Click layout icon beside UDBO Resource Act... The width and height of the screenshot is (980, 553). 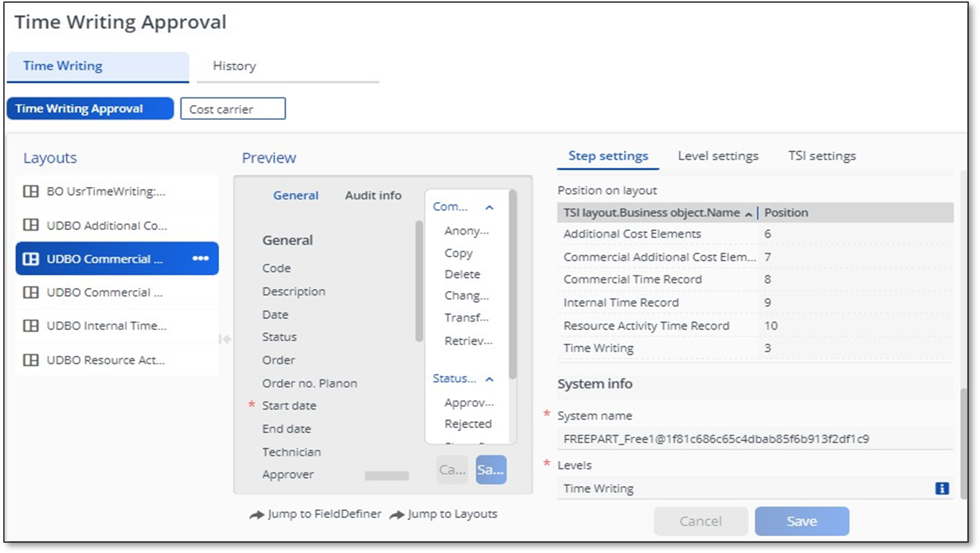[31, 360]
